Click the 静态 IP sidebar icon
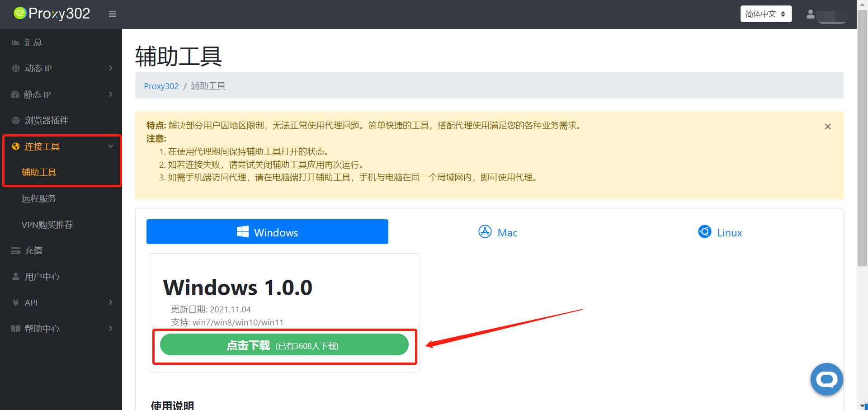The height and width of the screenshot is (410, 868). click(x=15, y=94)
